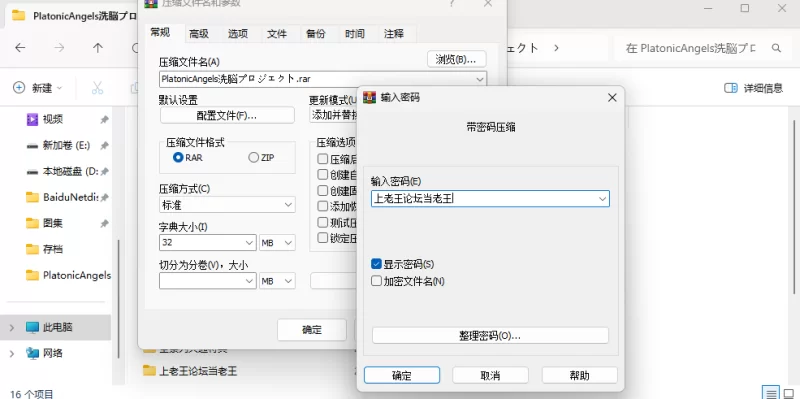Toggle the 测试压 option checkbox
The image size is (800, 399).
point(322,222)
